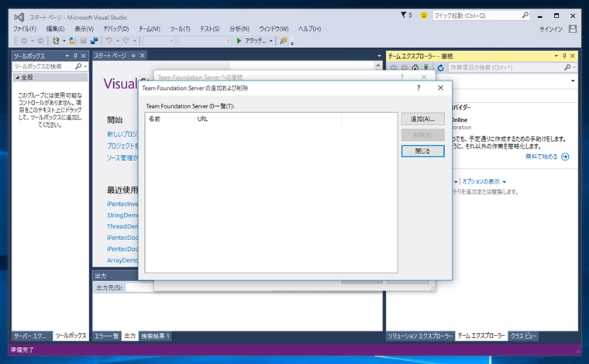The height and width of the screenshot is (364, 589).
Task: Click the Find in Files toolbar icon
Action: [283, 40]
